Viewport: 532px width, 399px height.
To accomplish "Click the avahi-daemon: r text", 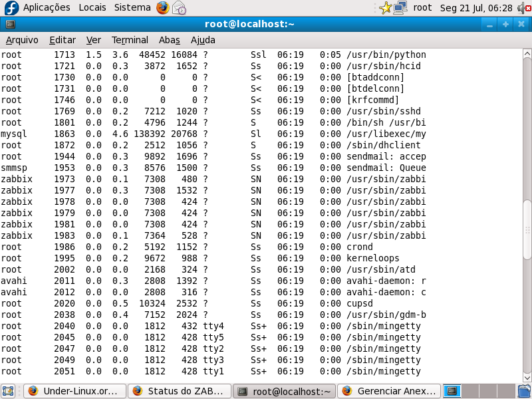I will pyautogui.click(x=386, y=281).
